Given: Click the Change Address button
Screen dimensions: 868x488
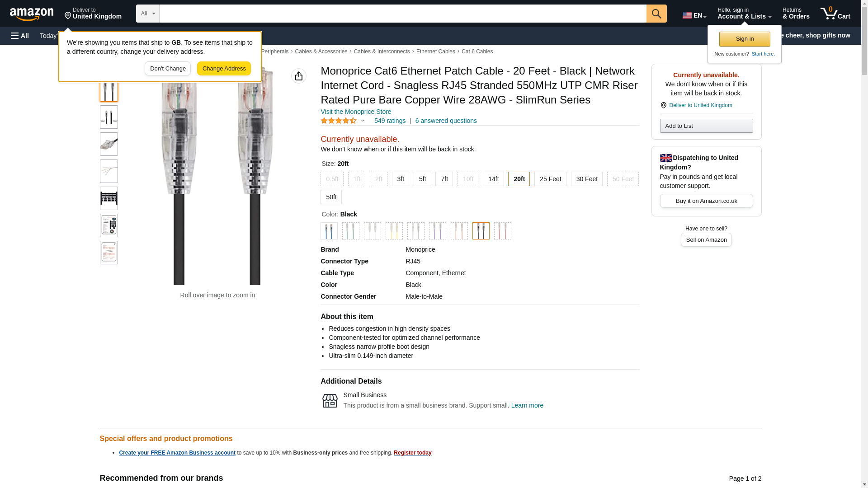Looking at the screenshot, I should point(224,69).
